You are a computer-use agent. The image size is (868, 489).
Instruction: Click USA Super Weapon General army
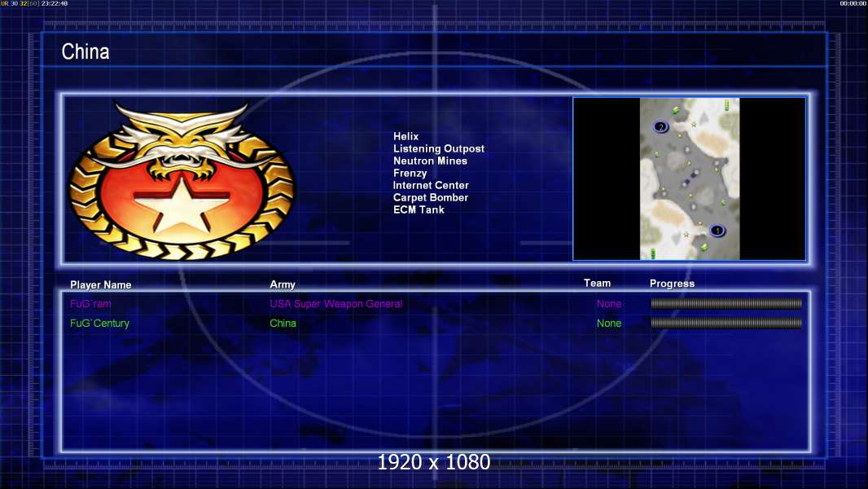(336, 303)
